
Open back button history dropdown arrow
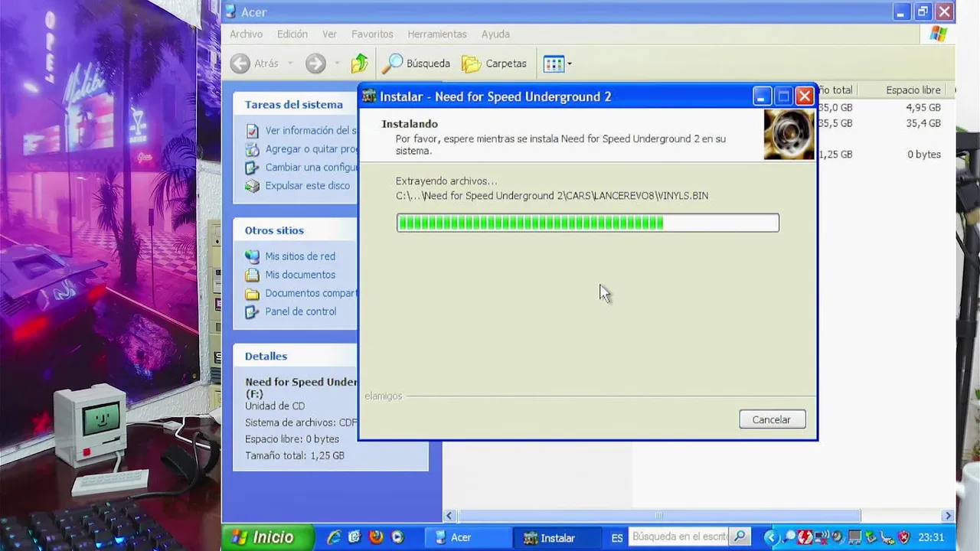click(x=289, y=64)
